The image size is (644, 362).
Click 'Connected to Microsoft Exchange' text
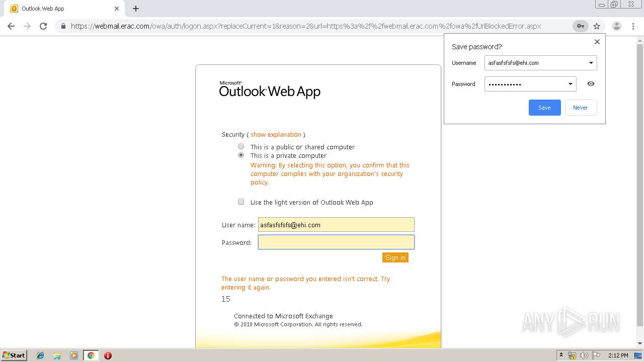[x=283, y=316]
